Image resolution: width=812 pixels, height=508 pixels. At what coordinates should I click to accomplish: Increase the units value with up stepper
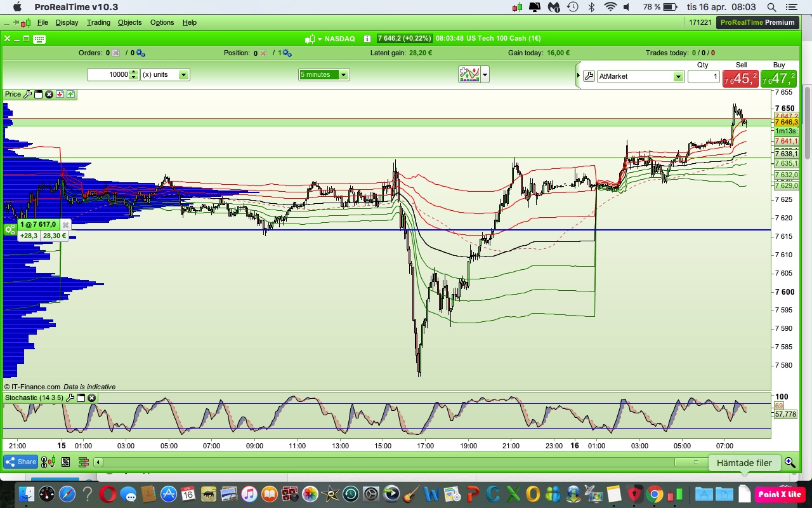pos(133,72)
